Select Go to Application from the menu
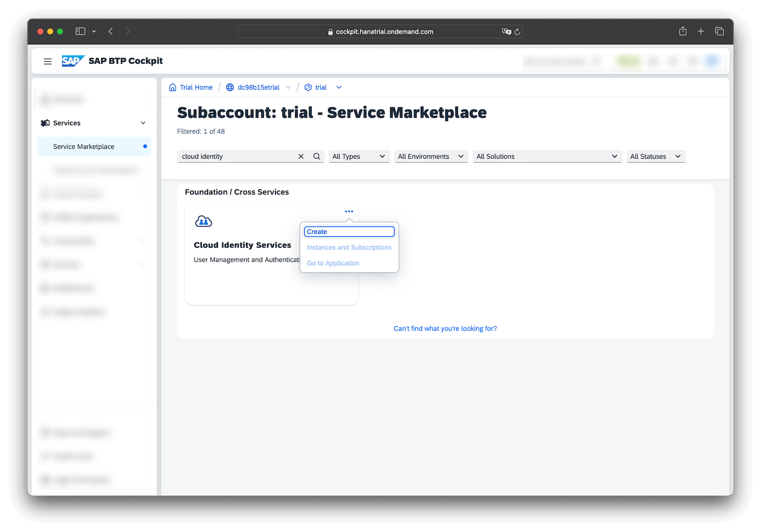 [x=333, y=263]
